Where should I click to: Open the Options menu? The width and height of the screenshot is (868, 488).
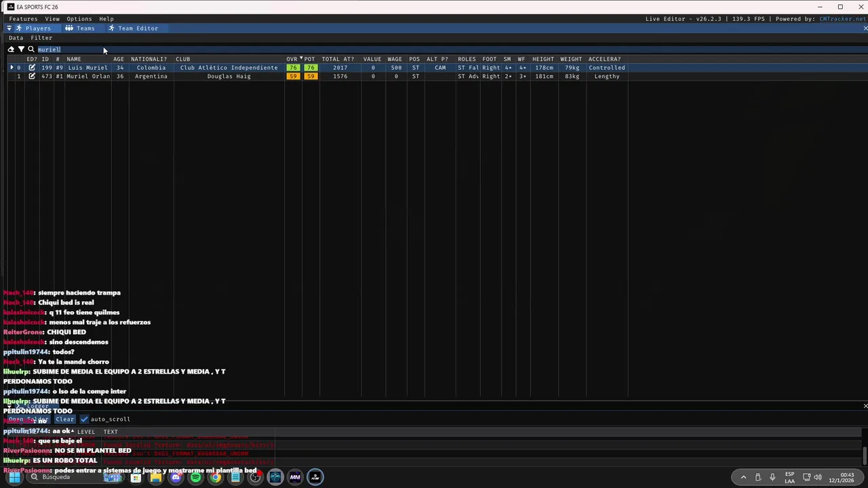[79, 19]
